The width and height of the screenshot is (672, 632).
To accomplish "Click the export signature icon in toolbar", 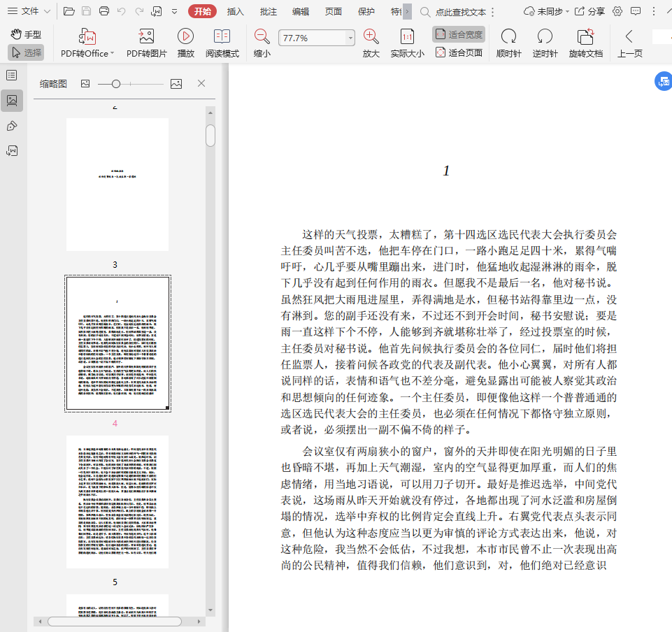I will tap(157, 12).
